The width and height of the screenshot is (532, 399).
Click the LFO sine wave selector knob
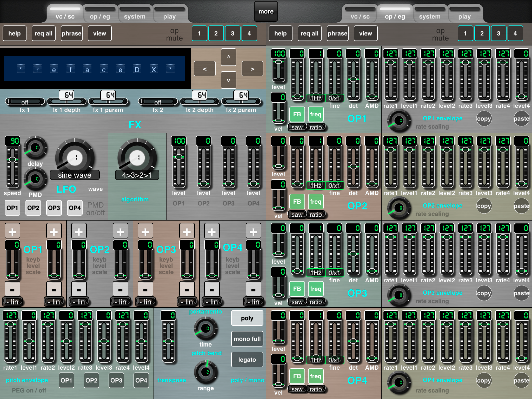75,157
